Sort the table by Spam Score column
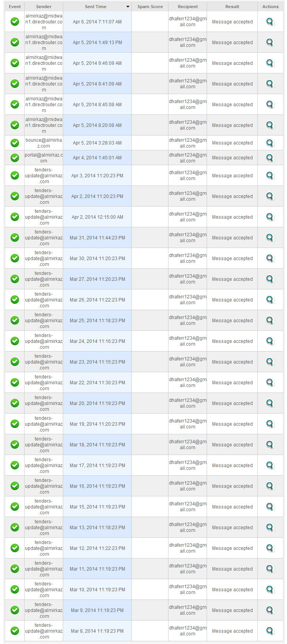 pos(150,7)
